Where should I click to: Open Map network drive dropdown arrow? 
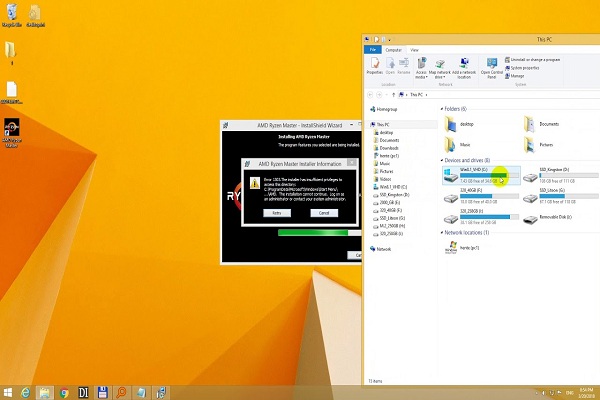tap(444, 77)
